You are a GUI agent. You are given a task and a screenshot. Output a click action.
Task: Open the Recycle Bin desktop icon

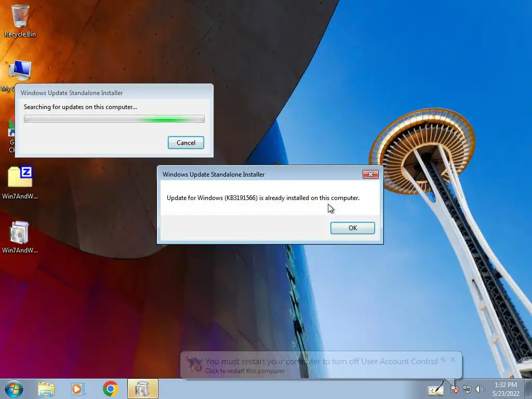20,21
